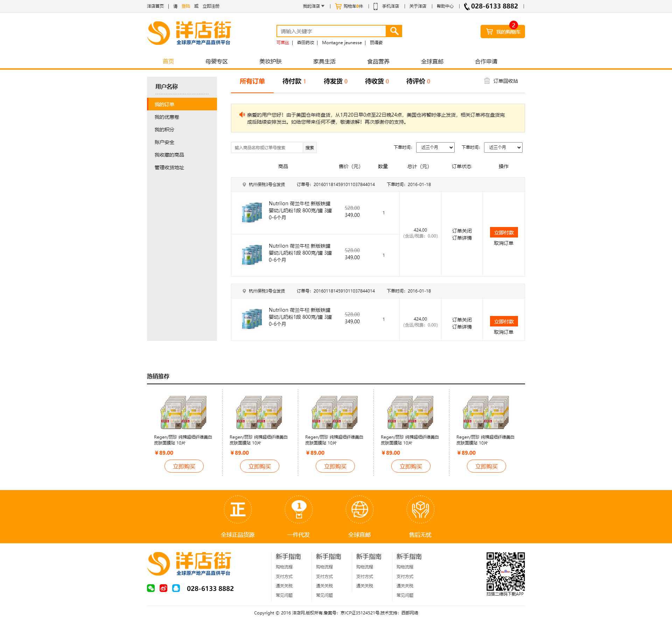Click the shopping cart icon in top bar
This screenshot has height=620, width=672.
click(x=338, y=6)
